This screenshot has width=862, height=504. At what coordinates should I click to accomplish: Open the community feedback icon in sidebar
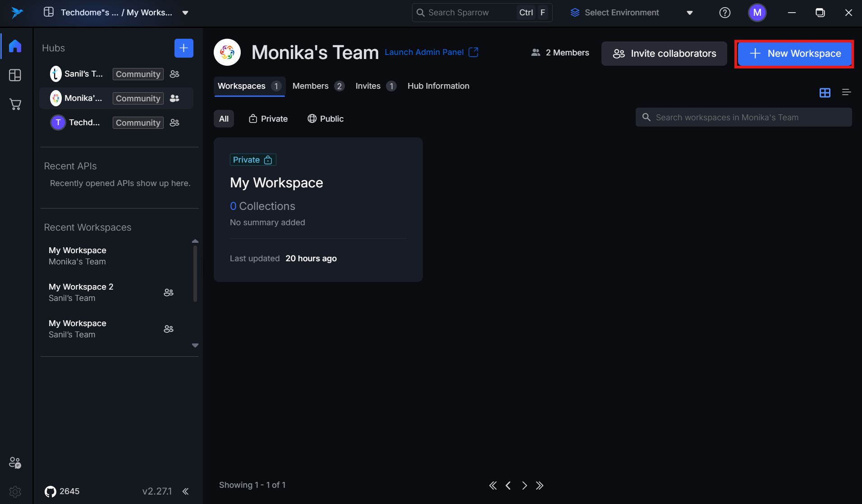[x=15, y=463]
